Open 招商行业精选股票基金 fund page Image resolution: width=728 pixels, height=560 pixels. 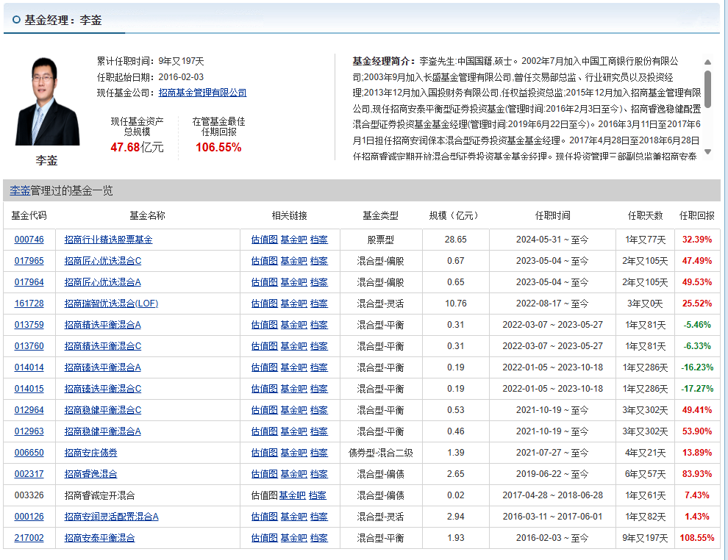click(x=108, y=240)
